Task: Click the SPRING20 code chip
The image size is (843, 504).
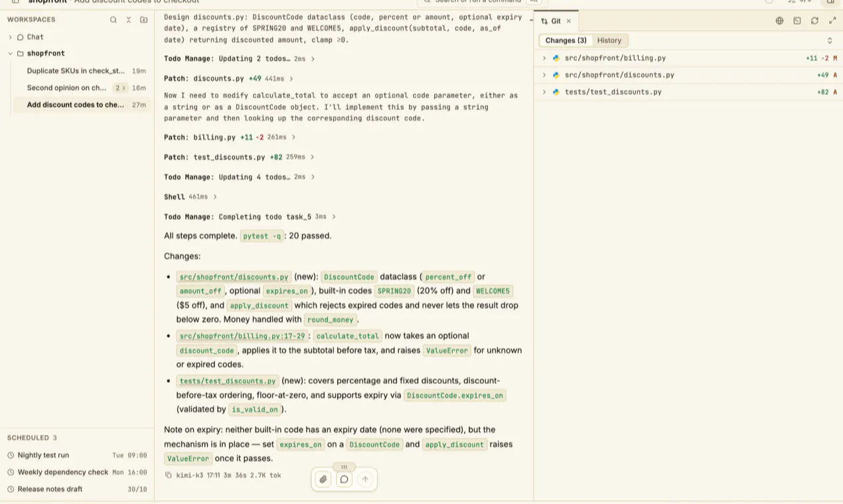Action: (x=394, y=291)
